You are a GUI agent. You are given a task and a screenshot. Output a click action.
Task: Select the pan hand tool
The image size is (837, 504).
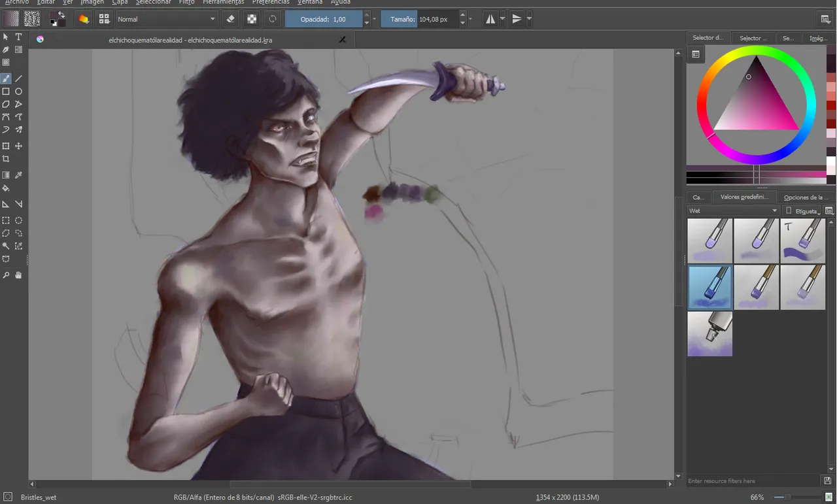(x=18, y=275)
